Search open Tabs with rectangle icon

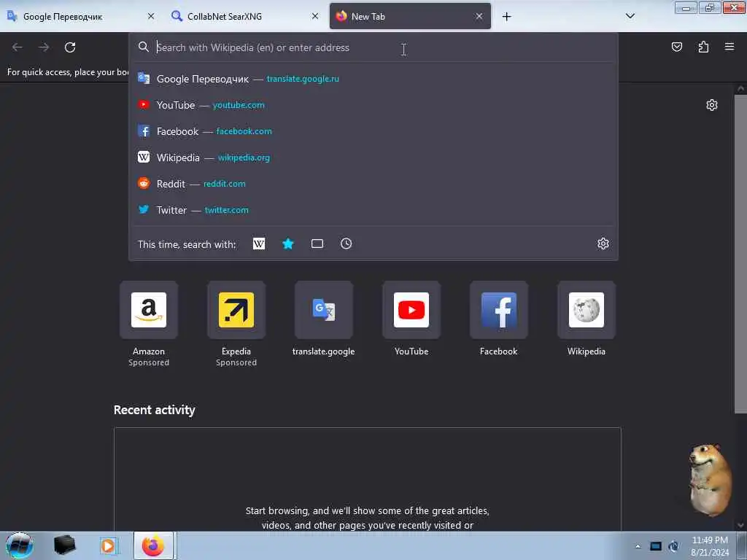(x=317, y=244)
